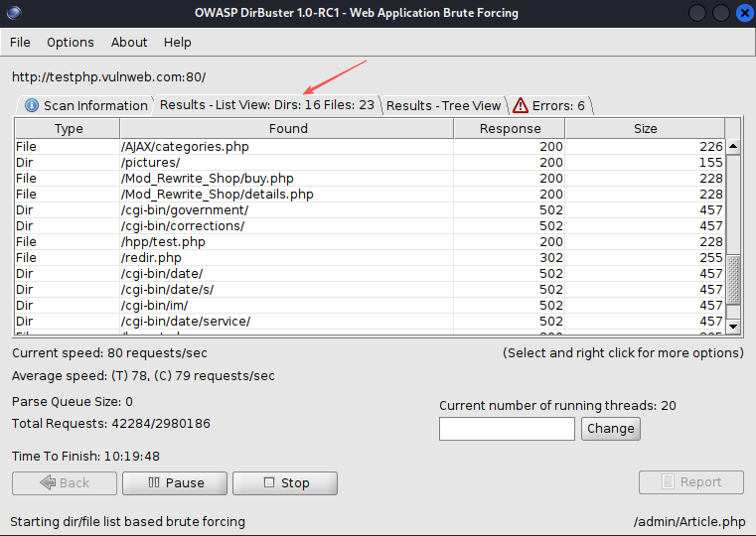Select the /cgi-bin/government/ row
Screen dimensions: 756x536
pos(370,210)
